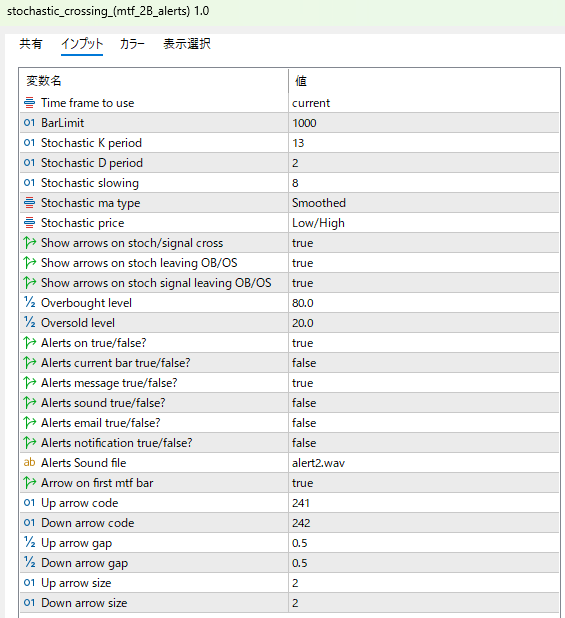Switch to the 表示選択 tab
565x618 pixels.
pos(187,44)
